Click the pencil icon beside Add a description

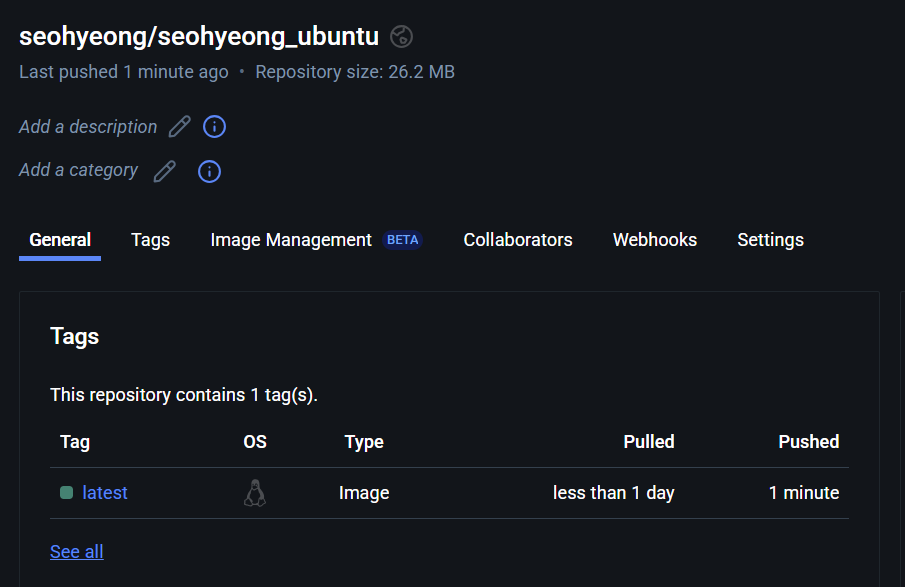(179, 127)
